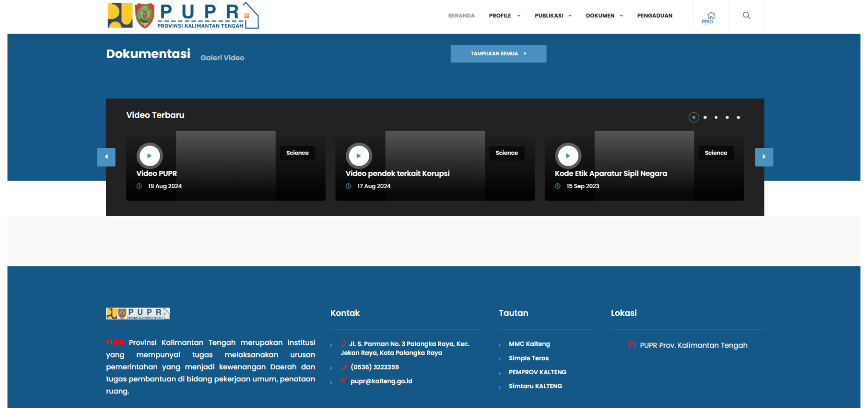
Task: Expand the Publikasi dropdown menu
Action: pos(553,16)
